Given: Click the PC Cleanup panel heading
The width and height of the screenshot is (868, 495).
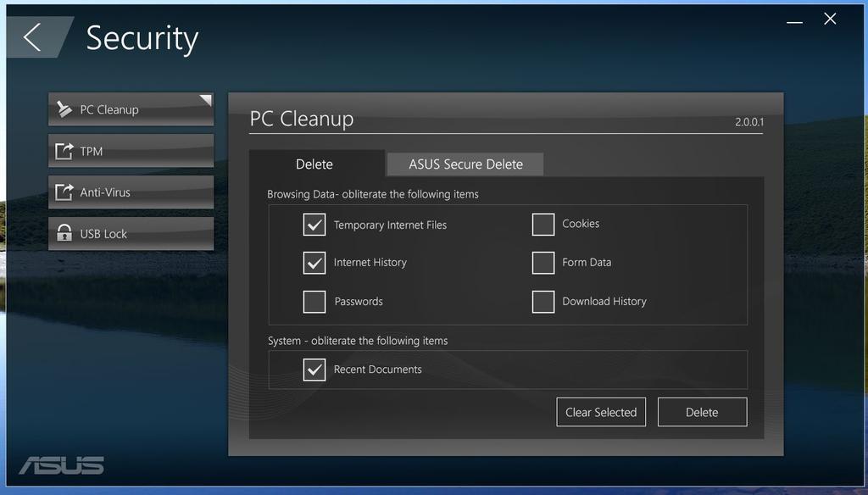Looking at the screenshot, I should pos(302,119).
